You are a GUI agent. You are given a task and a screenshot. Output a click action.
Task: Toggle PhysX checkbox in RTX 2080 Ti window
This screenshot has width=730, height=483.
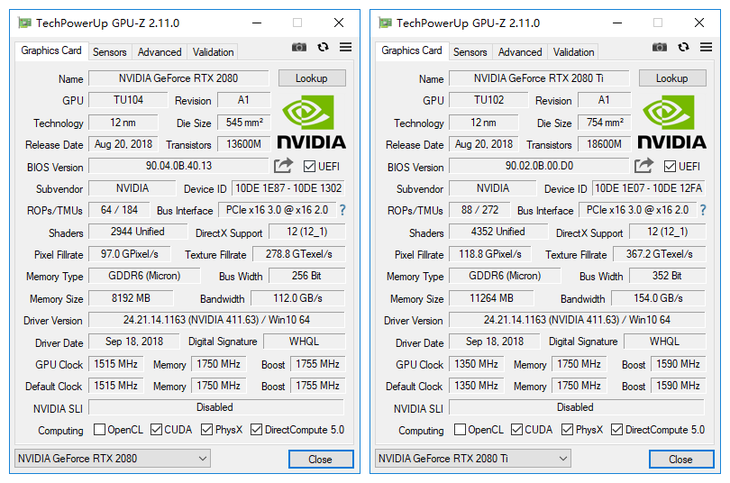(x=567, y=429)
